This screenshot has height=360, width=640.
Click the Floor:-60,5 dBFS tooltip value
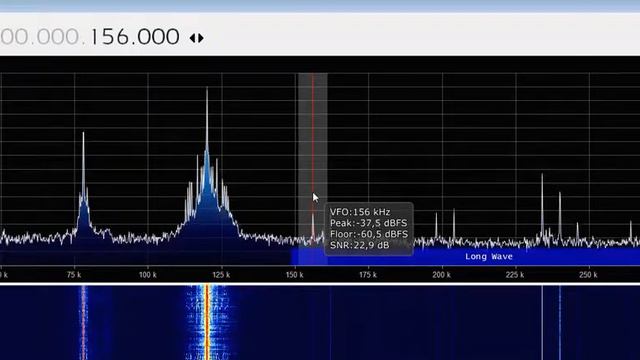tap(369, 234)
